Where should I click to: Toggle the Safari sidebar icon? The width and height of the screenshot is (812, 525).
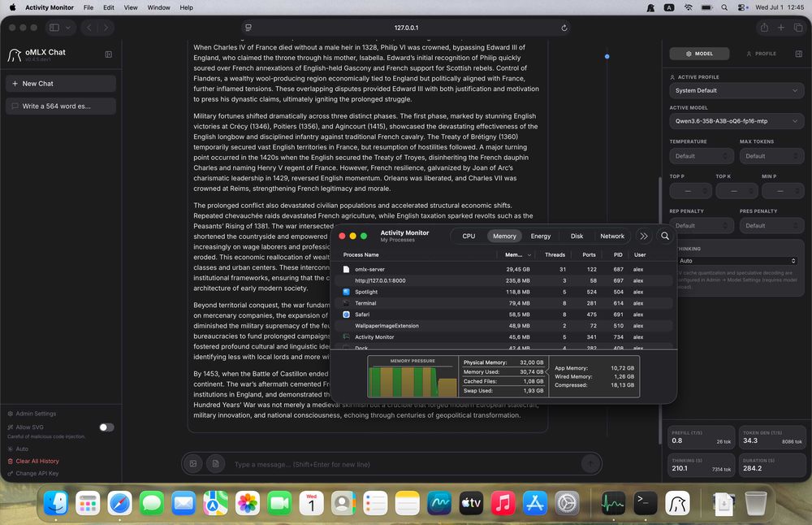tap(54, 28)
